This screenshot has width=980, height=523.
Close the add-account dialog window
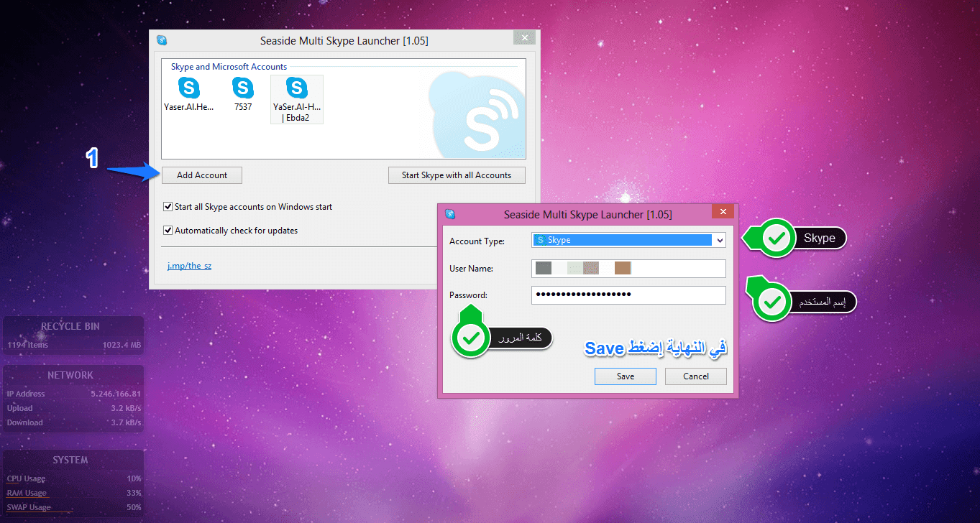click(723, 213)
